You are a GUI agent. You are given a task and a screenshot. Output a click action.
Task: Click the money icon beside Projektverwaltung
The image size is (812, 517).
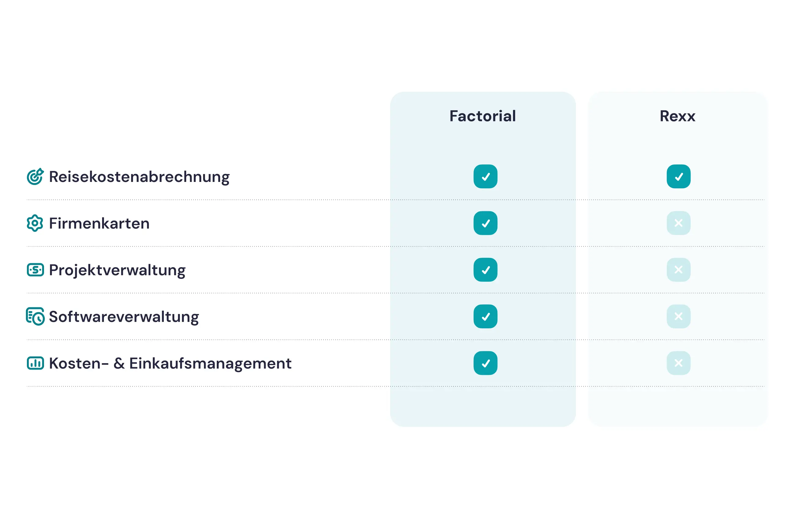(35, 270)
